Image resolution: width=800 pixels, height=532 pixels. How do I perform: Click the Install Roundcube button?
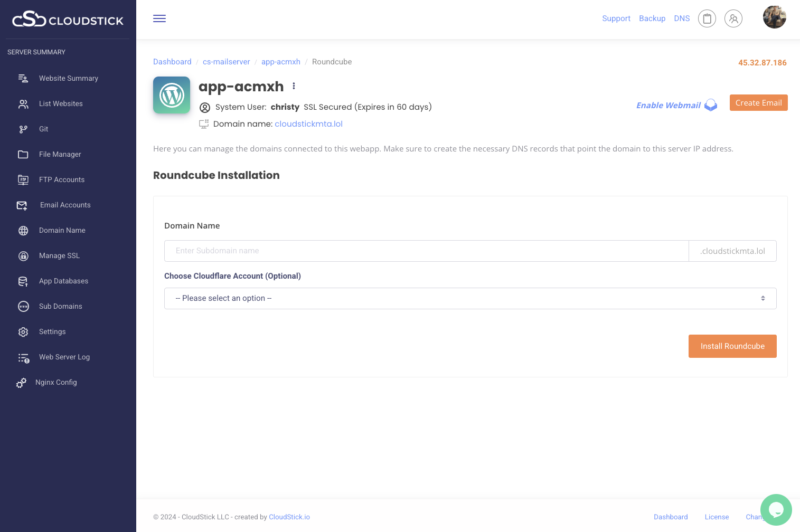click(732, 346)
